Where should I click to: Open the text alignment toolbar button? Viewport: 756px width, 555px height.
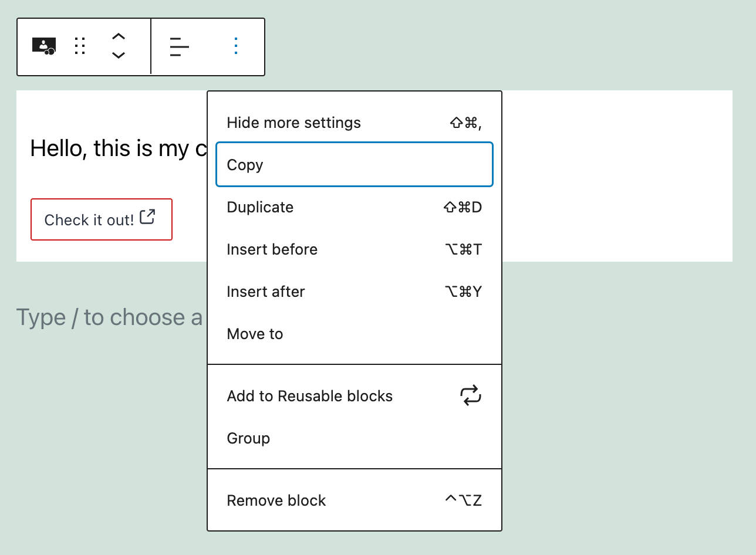179,46
